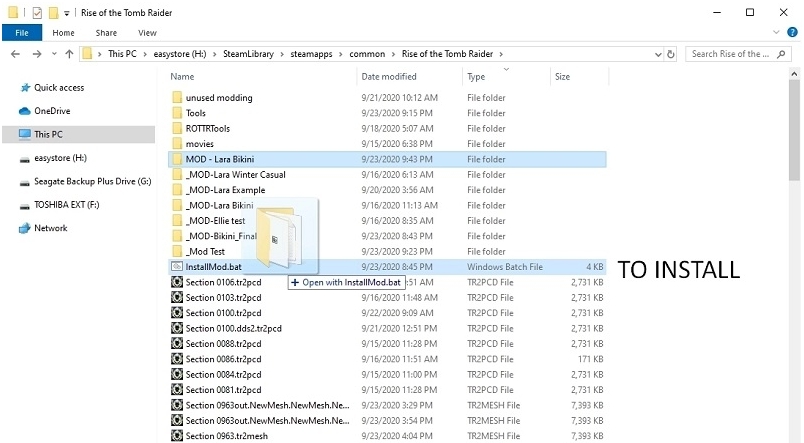Click the New folder quick access icon
This screenshot has height=443, width=804.
pyautogui.click(x=53, y=12)
